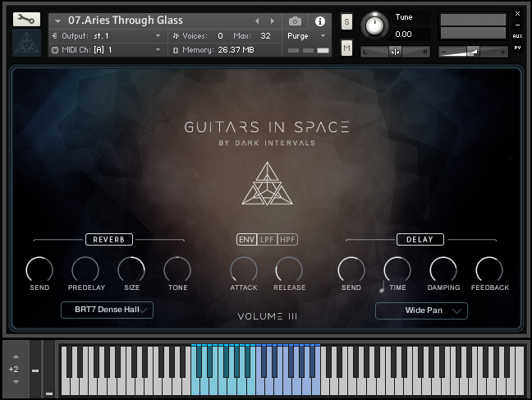The image size is (532, 400).
Task: Go to the next instrument preset
Action: coord(272,21)
